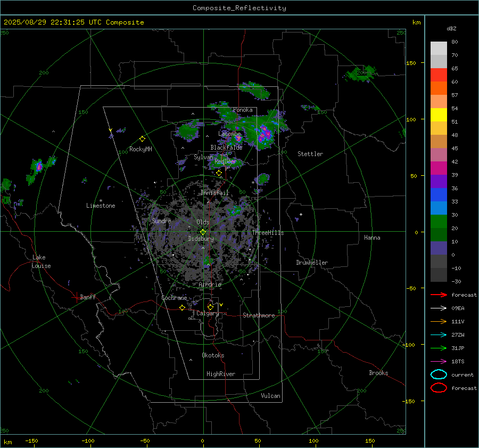The height and width of the screenshot is (448, 479).
Task: Click the Sundre city label
Action: pos(161,221)
